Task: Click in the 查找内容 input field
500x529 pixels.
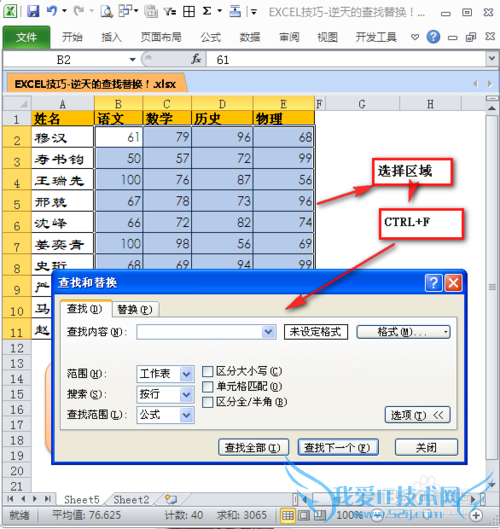Action: [x=199, y=332]
